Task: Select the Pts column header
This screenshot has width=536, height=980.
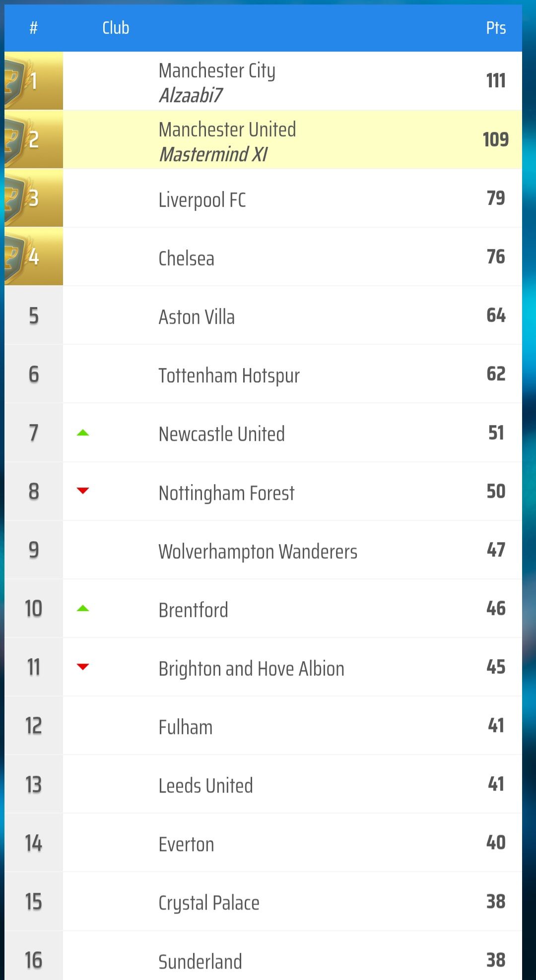Action: 496,28
